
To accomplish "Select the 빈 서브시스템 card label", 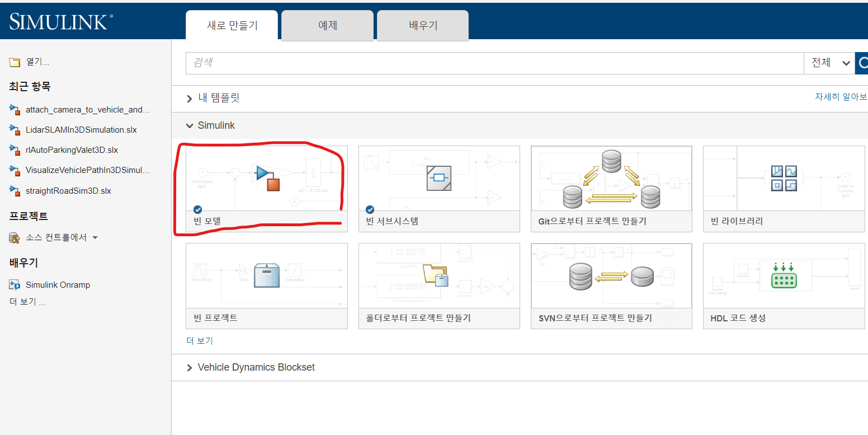I will [392, 221].
